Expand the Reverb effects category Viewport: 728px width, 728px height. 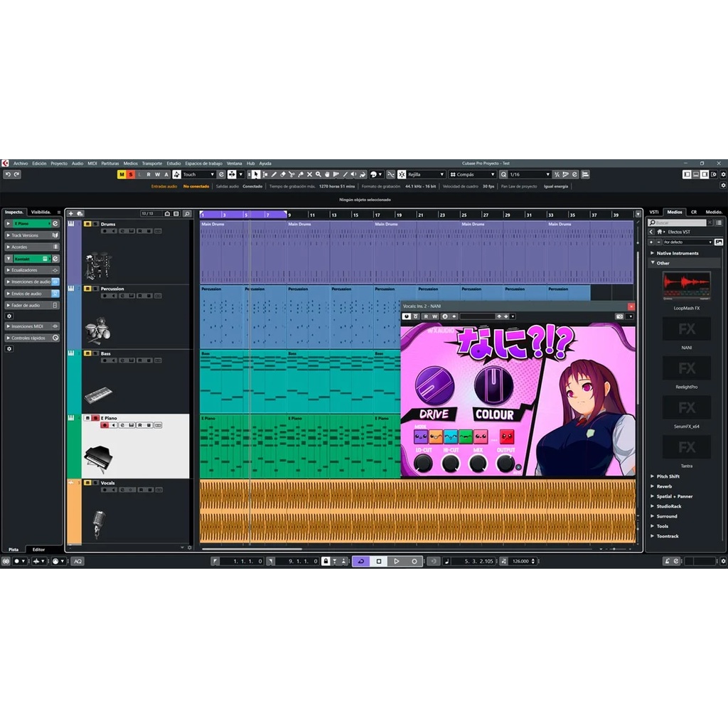[x=664, y=486]
